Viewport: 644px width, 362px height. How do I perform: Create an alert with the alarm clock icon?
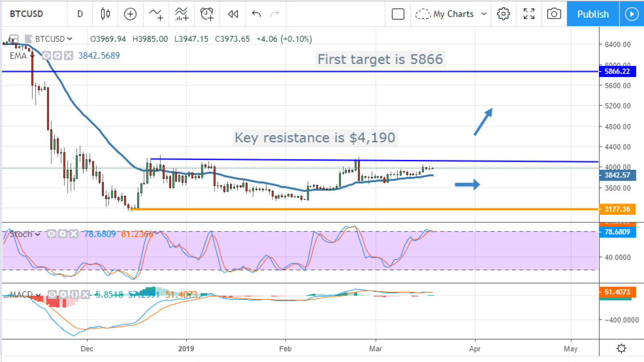(207, 14)
